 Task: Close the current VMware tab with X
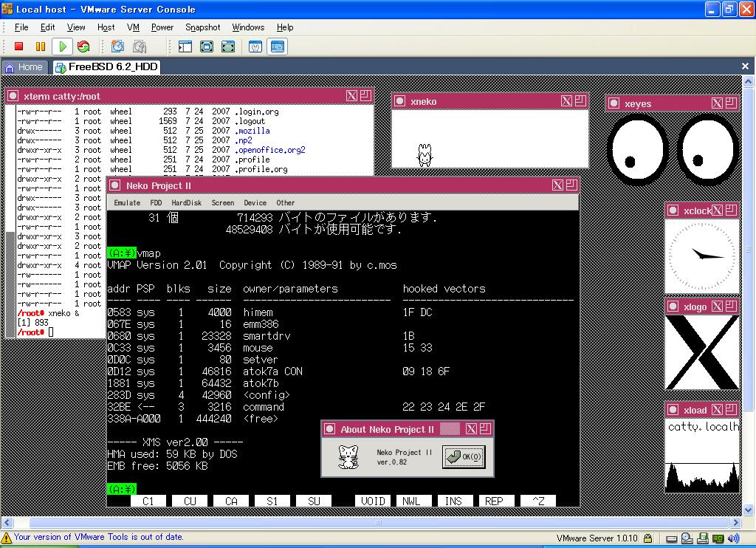tap(745, 66)
